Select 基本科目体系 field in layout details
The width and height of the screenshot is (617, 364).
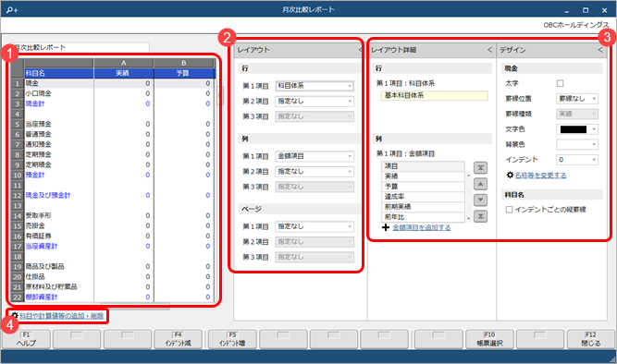[x=435, y=95]
